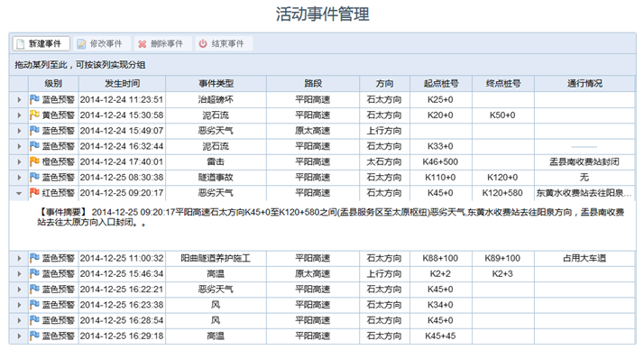644x350 pixels.
Task: Click the 结束事件 button
Action: (224, 43)
